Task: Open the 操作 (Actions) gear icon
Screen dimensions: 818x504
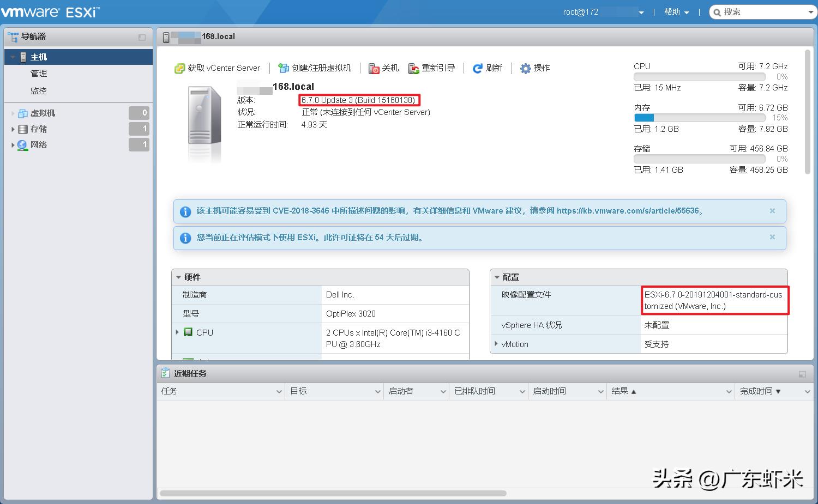Action: (525, 68)
